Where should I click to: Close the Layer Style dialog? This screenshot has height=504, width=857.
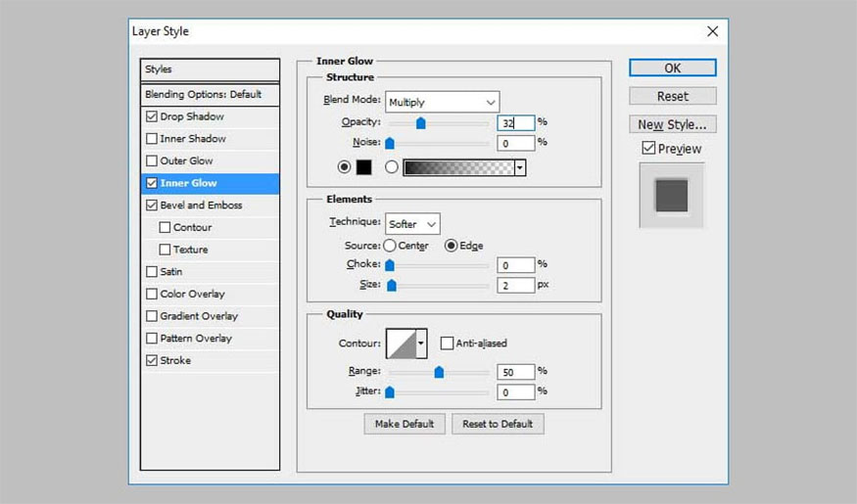tap(712, 31)
